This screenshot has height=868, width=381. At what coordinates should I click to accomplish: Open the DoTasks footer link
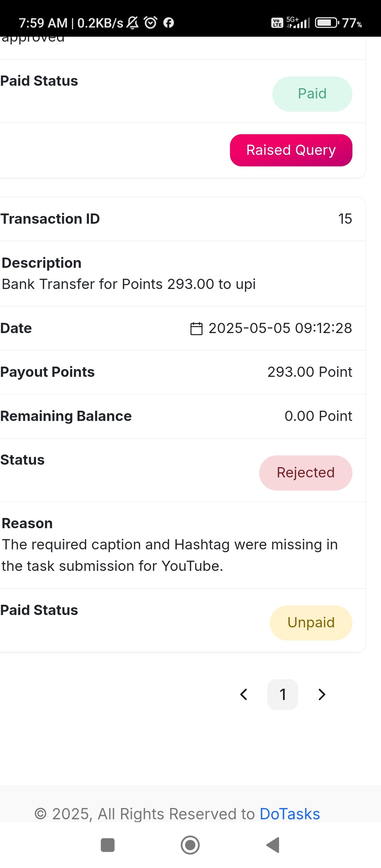click(290, 814)
